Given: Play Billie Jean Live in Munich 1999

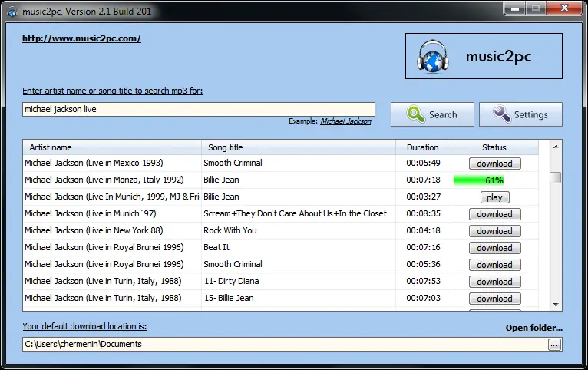Looking at the screenshot, I should tap(494, 197).
